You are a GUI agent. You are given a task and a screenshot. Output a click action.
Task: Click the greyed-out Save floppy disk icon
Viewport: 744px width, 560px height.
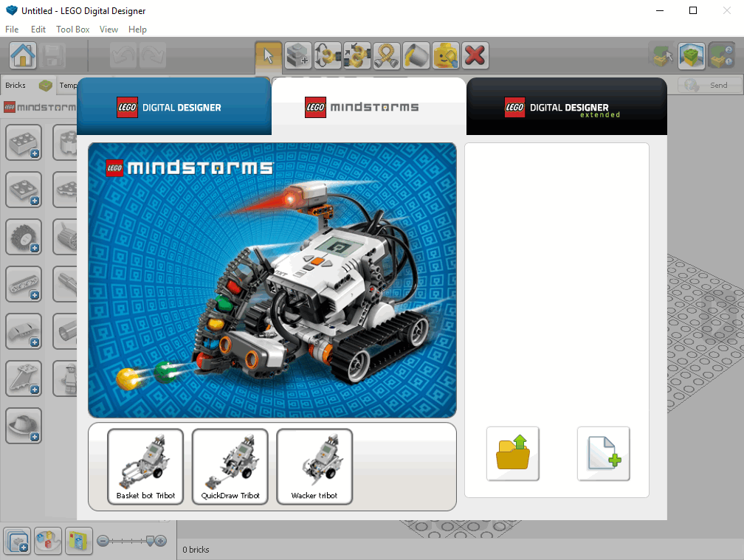coord(52,55)
